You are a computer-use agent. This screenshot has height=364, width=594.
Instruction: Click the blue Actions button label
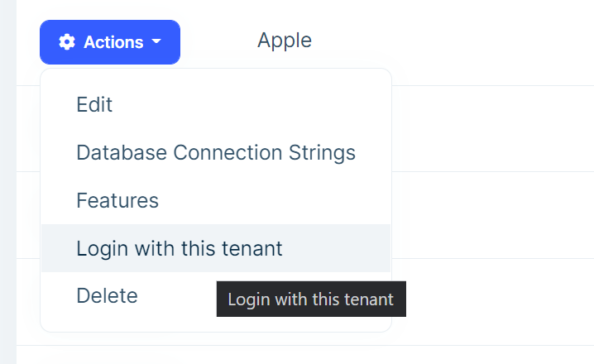coord(113,42)
